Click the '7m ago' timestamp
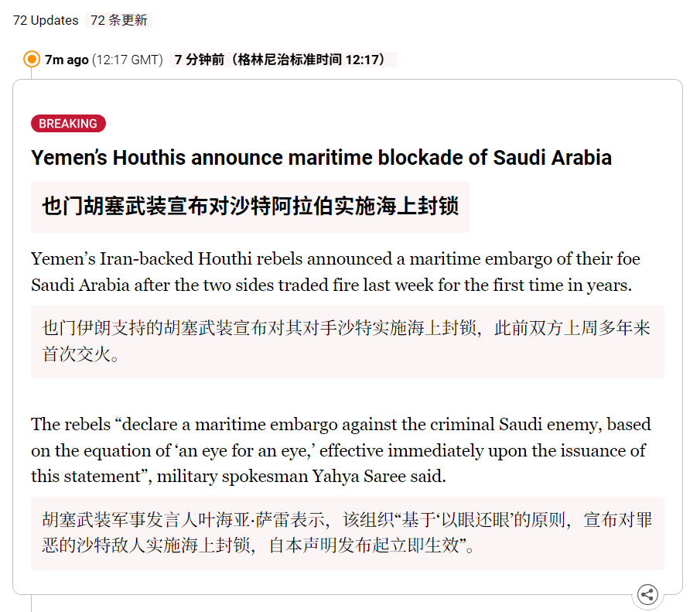The image size is (700, 612). [x=67, y=60]
